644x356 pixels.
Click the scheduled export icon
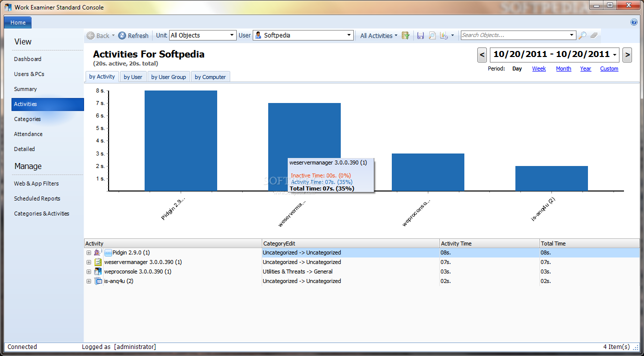[444, 35]
